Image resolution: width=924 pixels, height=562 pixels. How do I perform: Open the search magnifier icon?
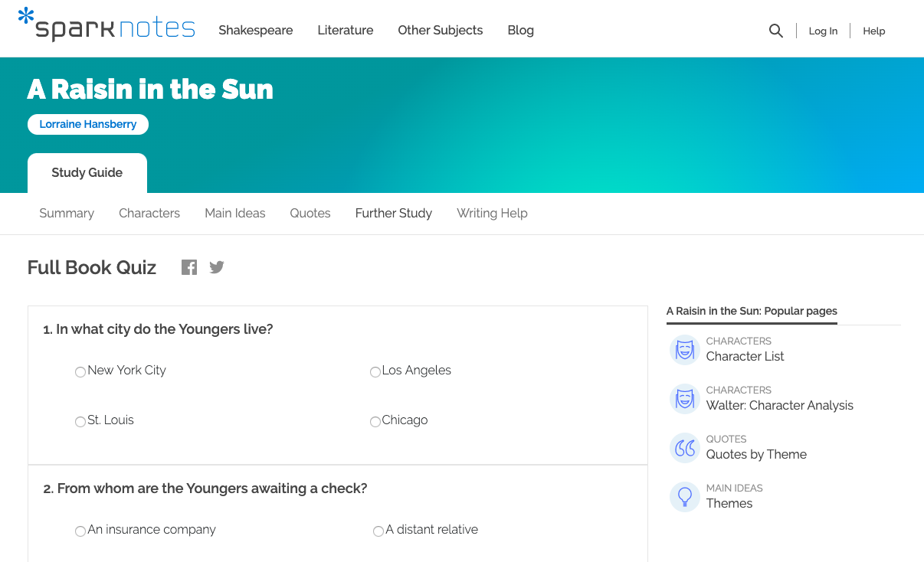point(775,31)
